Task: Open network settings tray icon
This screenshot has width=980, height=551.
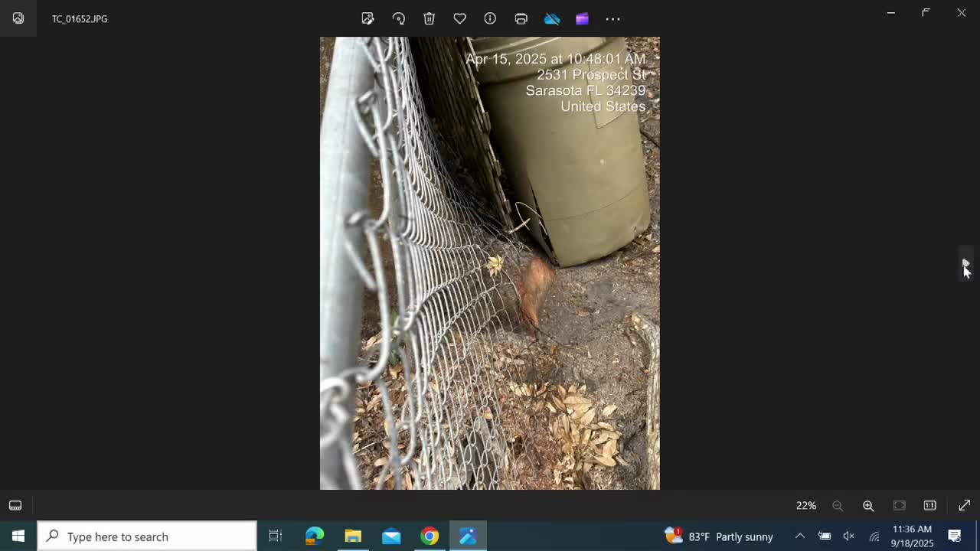Action: point(874,536)
